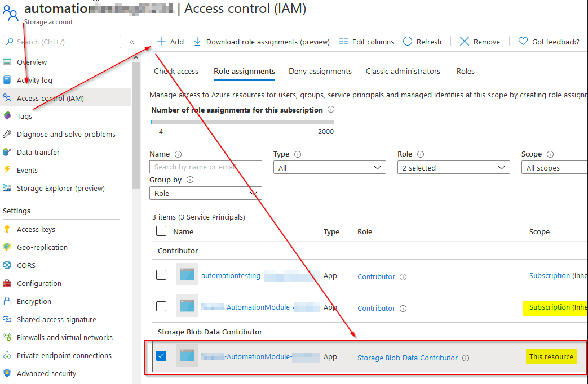Click the role assignments usage bar
588x384 pixels.
pos(242,122)
